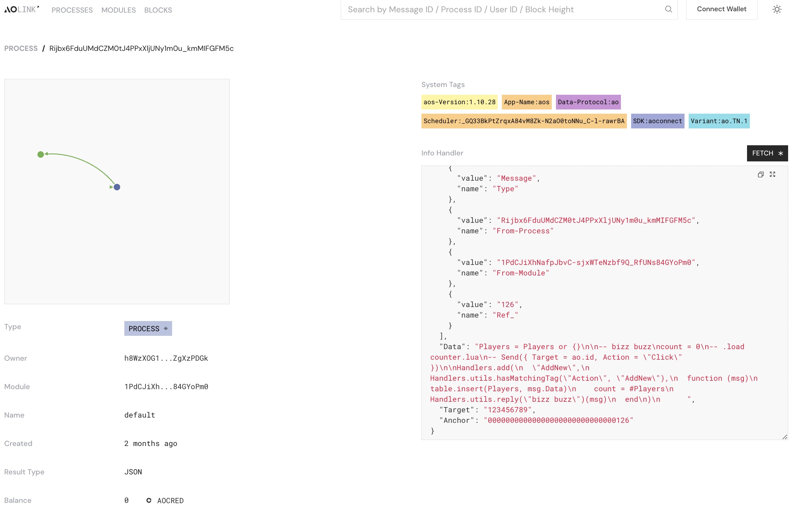The height and width of the screenshot is (513, 812).
Task: Expand the Variant:ao.TN.1 tag
Action: point(719,121)
